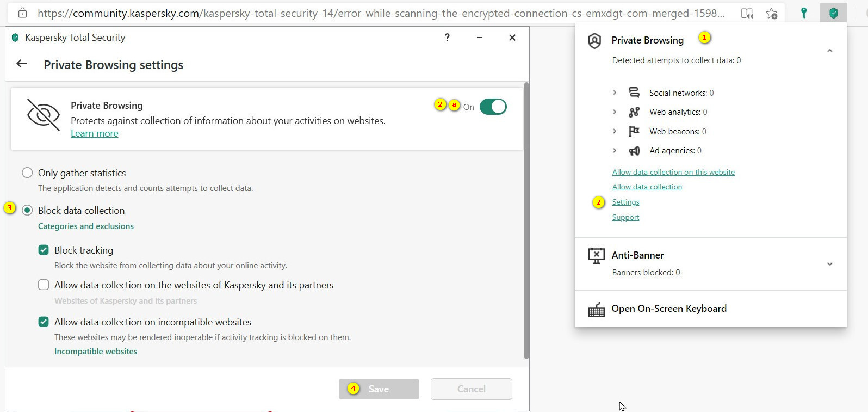
Task: Click the add to favorites star icon
Action: (x=771, y=14)
